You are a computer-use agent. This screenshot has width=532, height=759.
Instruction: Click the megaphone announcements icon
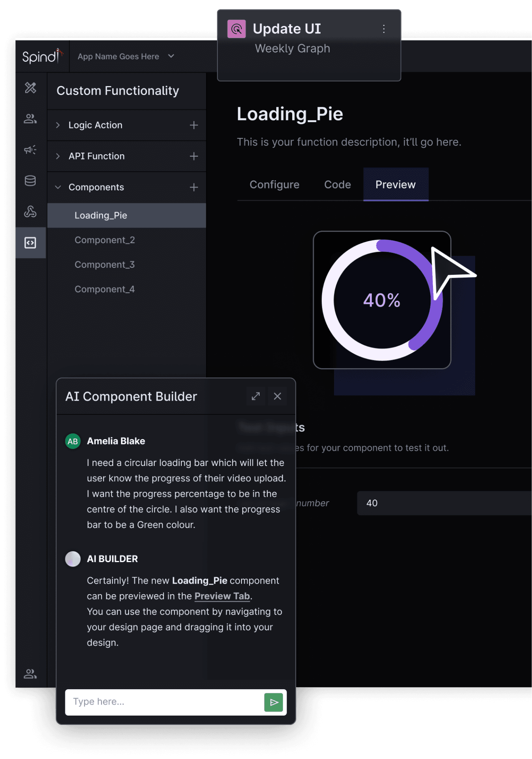point(30,150)
